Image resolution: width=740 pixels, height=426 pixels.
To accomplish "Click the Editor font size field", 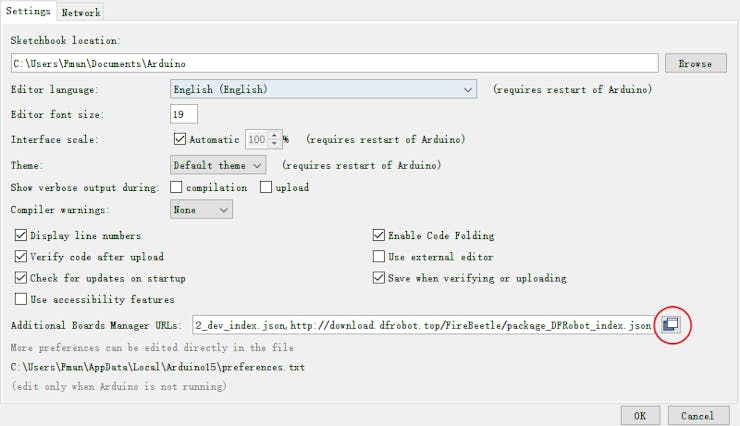I will 184,114.
